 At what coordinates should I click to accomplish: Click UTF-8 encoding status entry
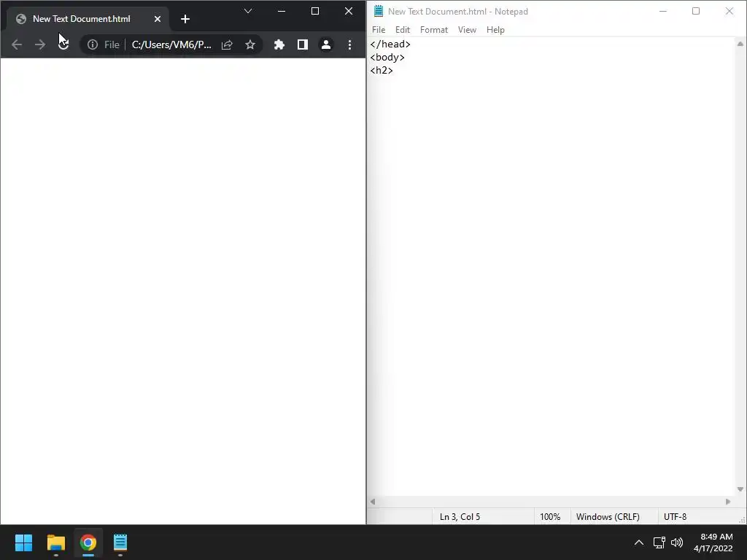(x=675, y=517)
